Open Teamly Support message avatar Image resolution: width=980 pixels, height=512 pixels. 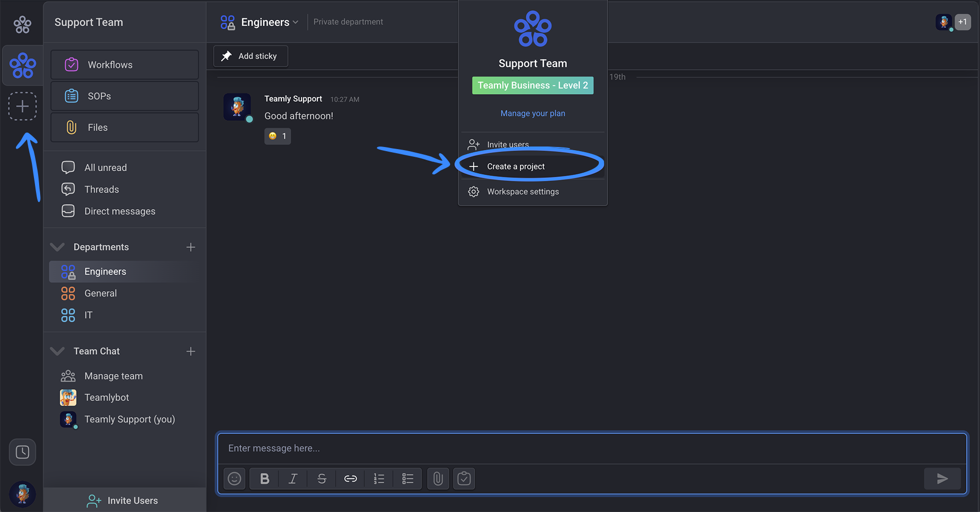click(x=237, y=107)
